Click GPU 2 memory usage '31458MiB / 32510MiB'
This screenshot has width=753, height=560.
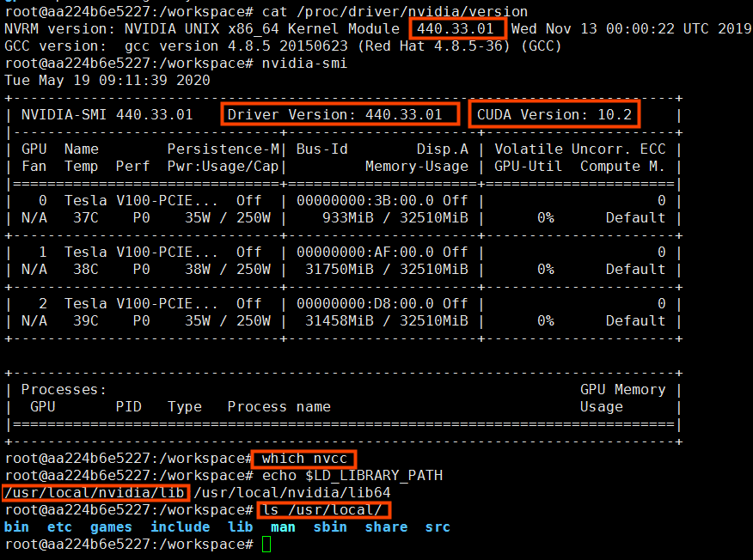pyautogui.click(x=387, y=320)
